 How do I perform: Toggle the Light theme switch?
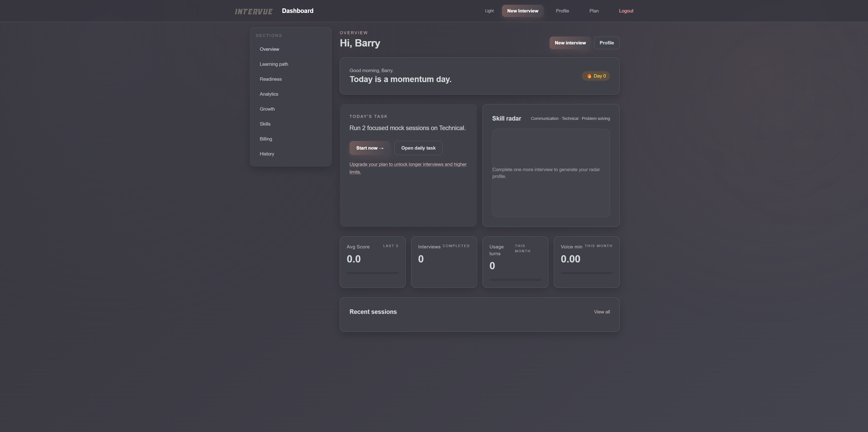tap(489, 11)
